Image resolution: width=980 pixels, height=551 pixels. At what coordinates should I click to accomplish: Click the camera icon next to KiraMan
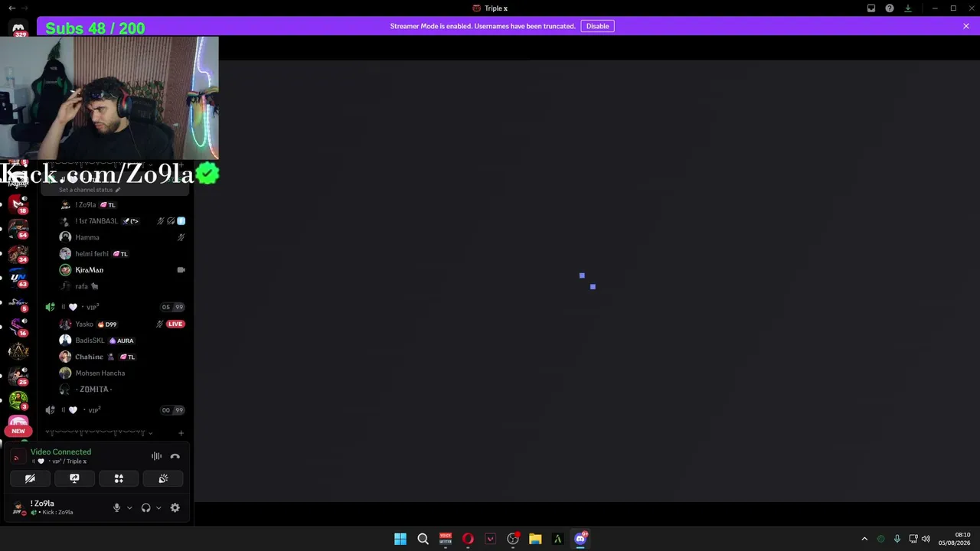(181, 270)
